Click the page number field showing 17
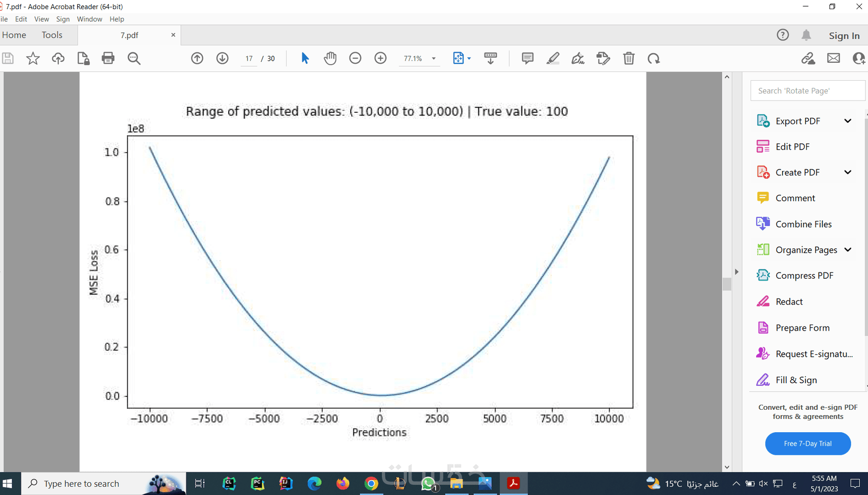The image size is (868, 495). click(249, 58)
